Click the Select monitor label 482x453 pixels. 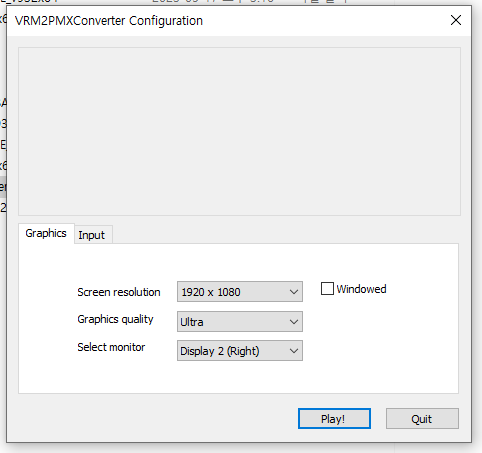(111, 347)
